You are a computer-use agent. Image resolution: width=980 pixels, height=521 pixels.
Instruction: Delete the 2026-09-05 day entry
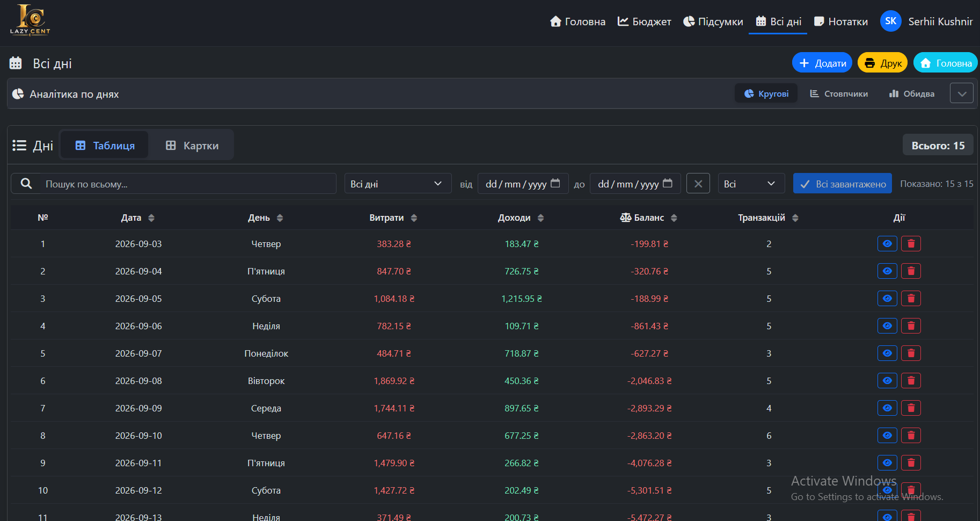coord(911,299)
